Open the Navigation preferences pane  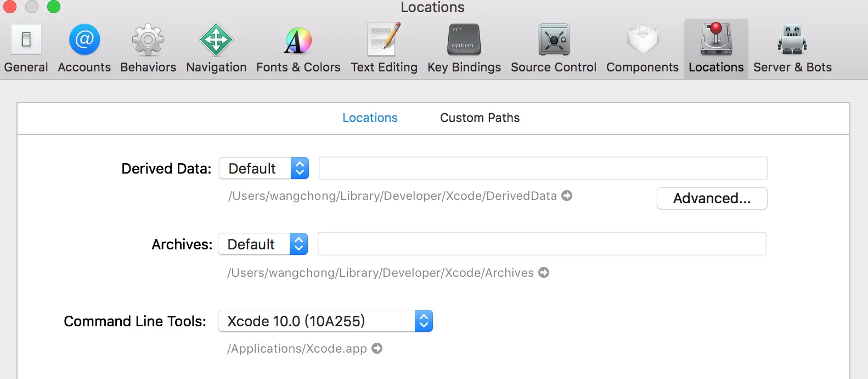coord(216,49)
